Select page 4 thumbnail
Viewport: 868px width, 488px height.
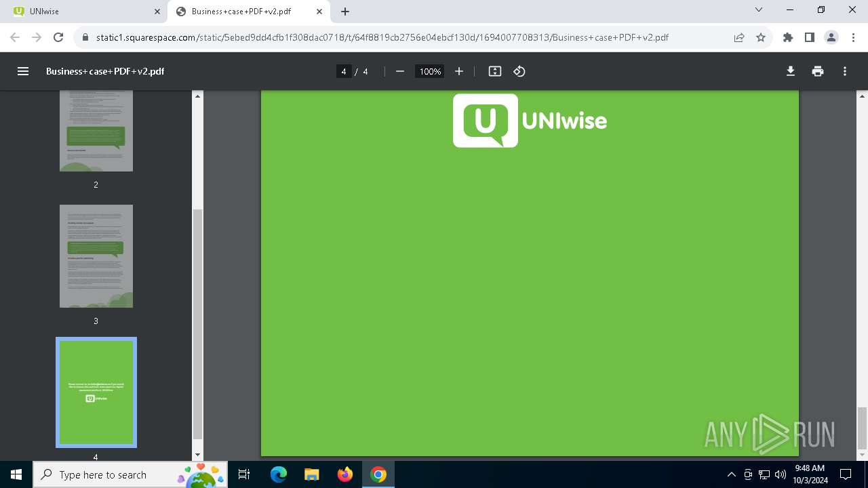[96, 392]
